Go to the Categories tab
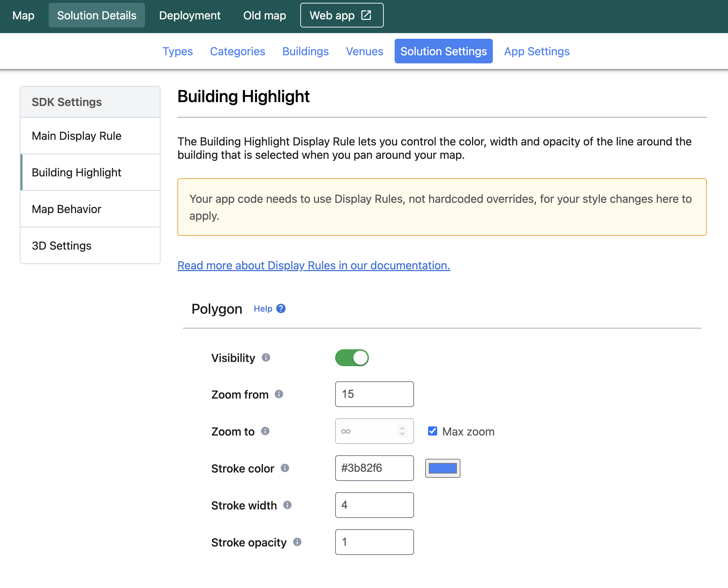 pyautogui.click(x=237, y=51)
